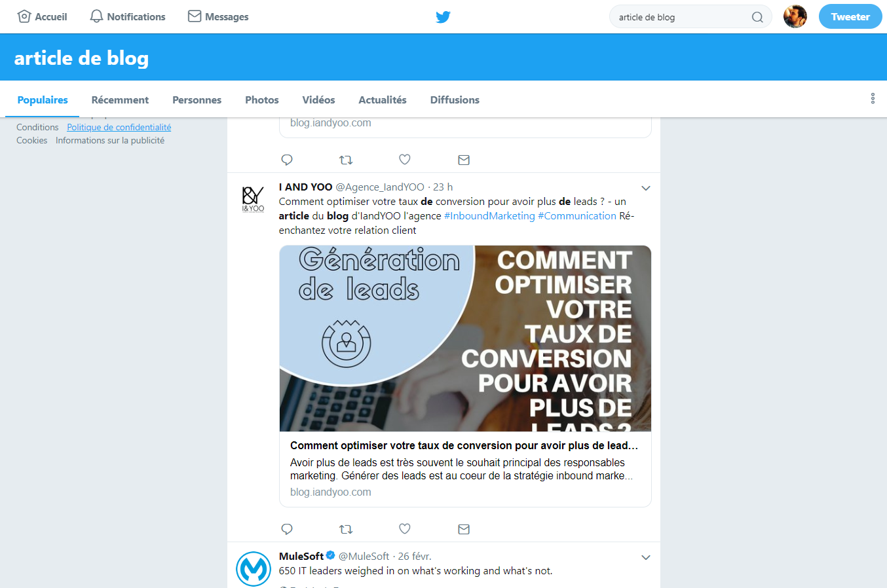The height and width of the screenshot is (588, 887).
Task: Switch to the Personnes tab
Action: pyautogui.click(x=197, y=100)
